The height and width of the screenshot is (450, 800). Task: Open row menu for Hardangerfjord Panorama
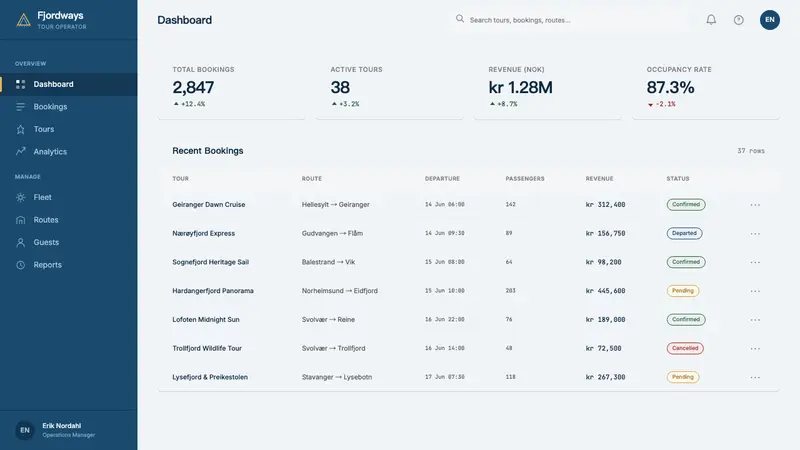click(755, 291)
